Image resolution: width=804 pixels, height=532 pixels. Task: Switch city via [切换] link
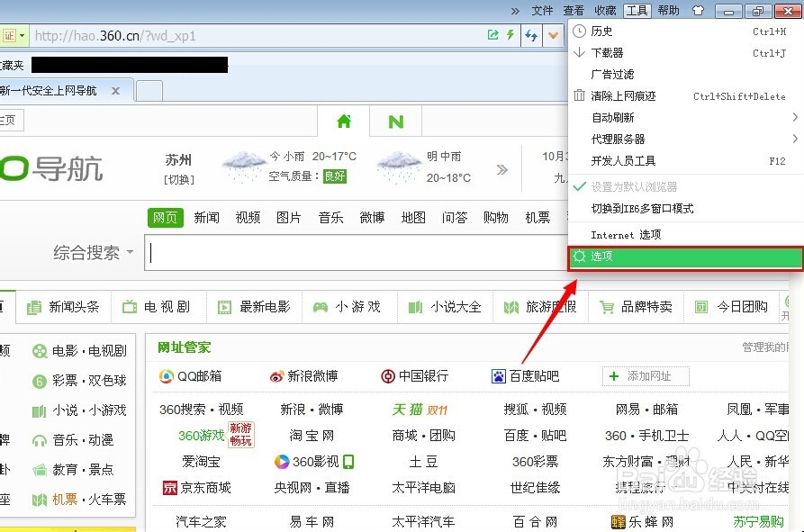tap(178, 180)
